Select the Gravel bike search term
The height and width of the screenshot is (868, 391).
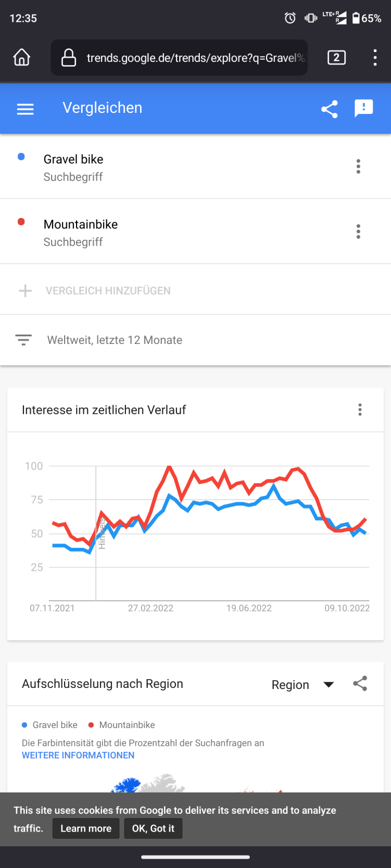pos(73,159)
